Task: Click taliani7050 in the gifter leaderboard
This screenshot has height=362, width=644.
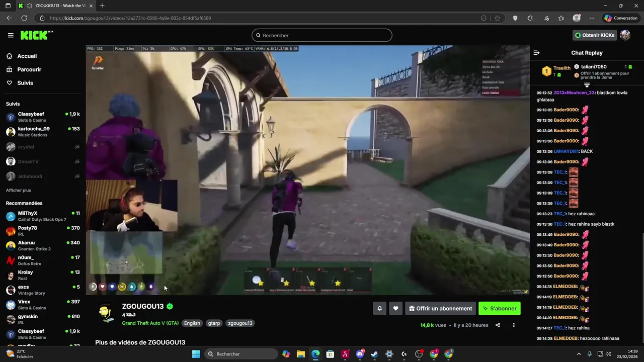Action: (594, 67)
